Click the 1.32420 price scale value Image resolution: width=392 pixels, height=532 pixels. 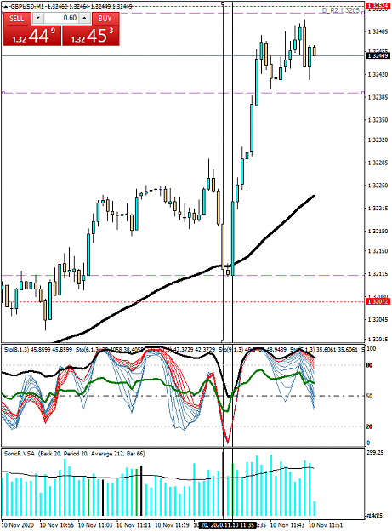(378, 74)
